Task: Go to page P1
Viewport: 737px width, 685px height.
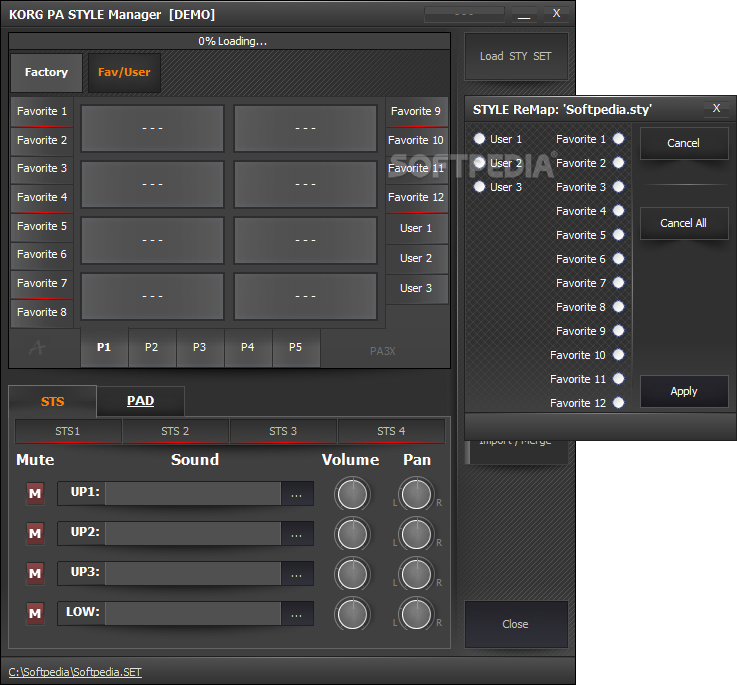Action: point(104,347)
